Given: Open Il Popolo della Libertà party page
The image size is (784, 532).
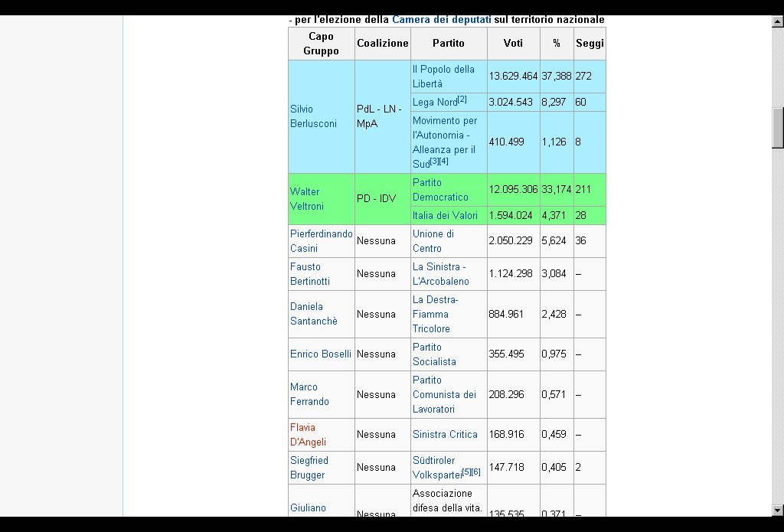Looking at the screenshot, I should click(x=443, y=76).
